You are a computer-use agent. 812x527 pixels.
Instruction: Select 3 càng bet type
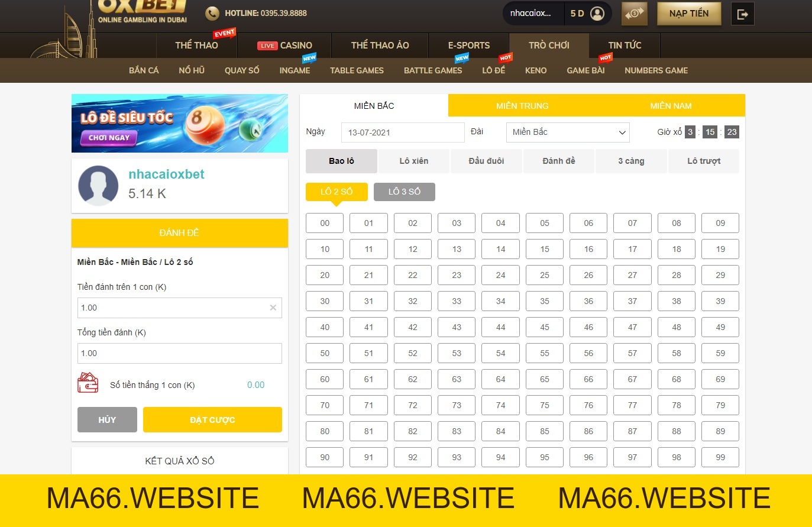click(631, 161)
